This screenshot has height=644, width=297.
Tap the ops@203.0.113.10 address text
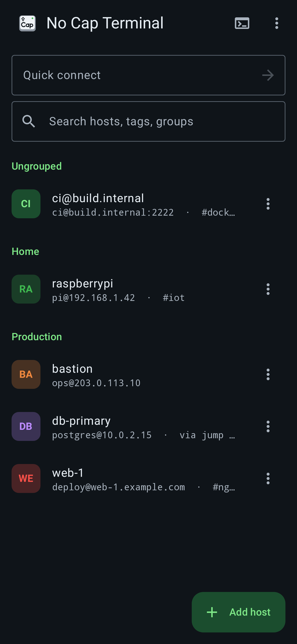coord(96,383)
